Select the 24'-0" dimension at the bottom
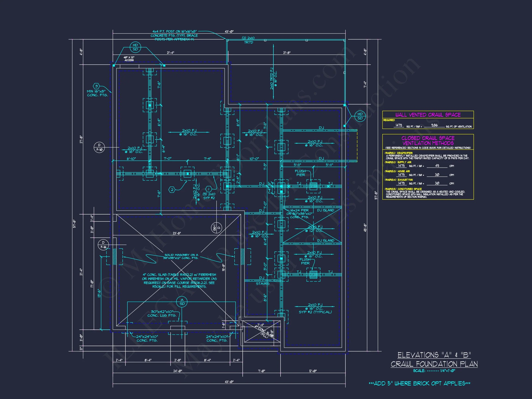 [178, 371]
